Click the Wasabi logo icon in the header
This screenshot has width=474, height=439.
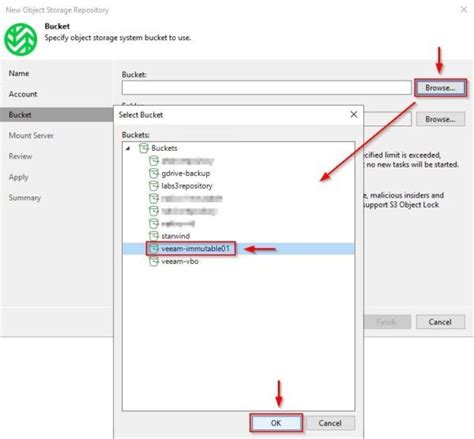pyautogui.click(x=21, y=39)
